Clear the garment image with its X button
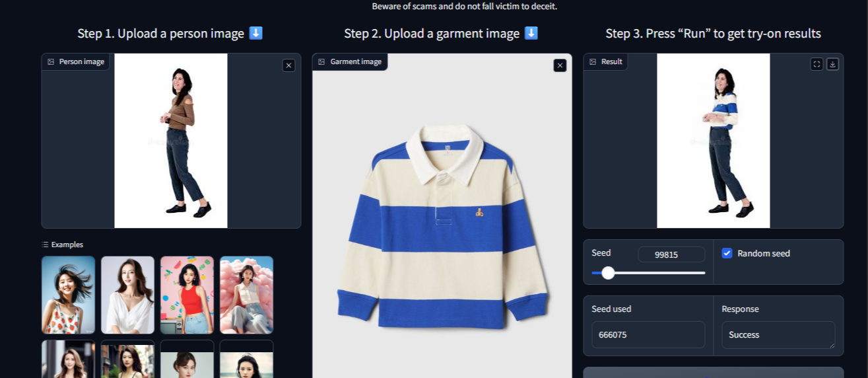868x378 pixels. click(560, 65)
